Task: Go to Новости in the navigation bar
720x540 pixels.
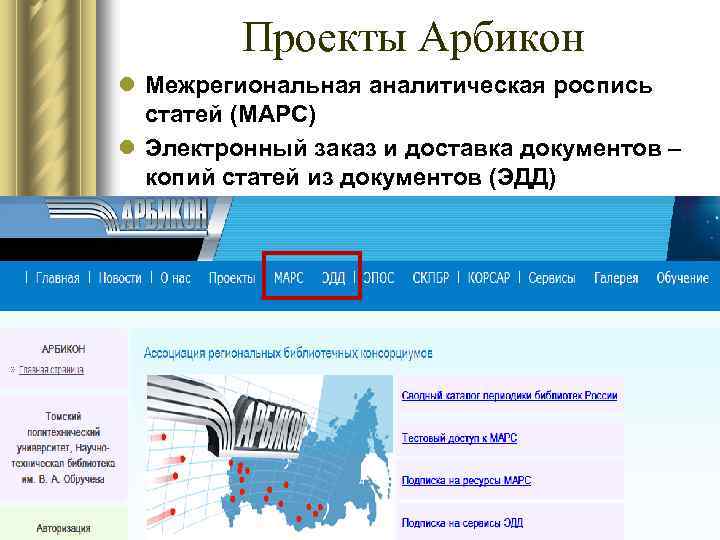Action: tap(120, 278)
